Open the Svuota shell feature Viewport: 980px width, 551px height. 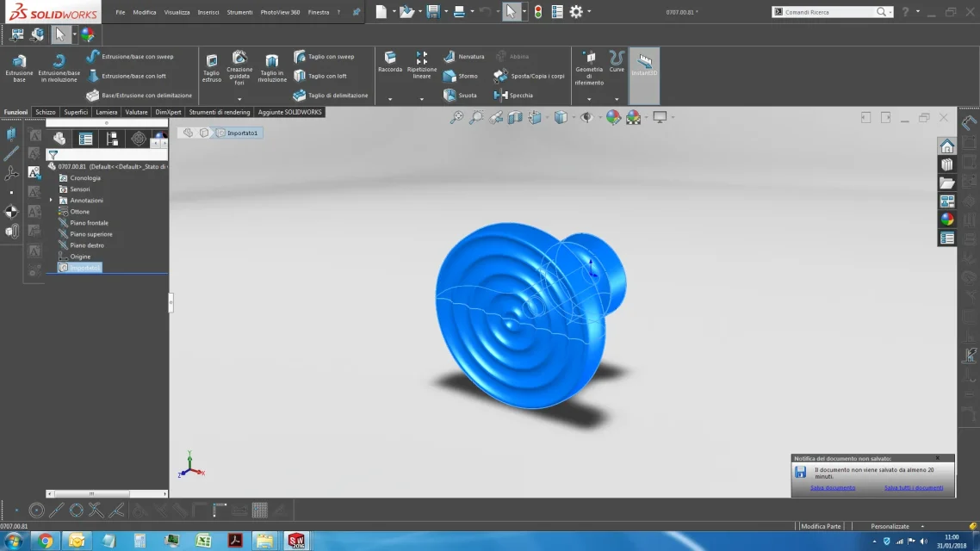460,95
